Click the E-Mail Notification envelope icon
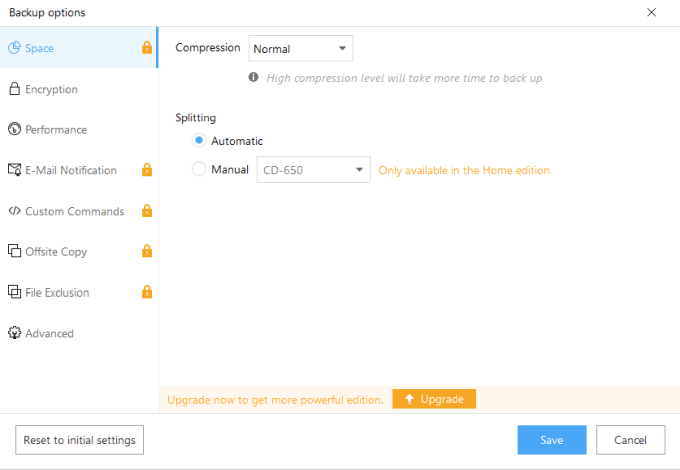The height and width of the screenshot is (470, 680). click(15, 170)
